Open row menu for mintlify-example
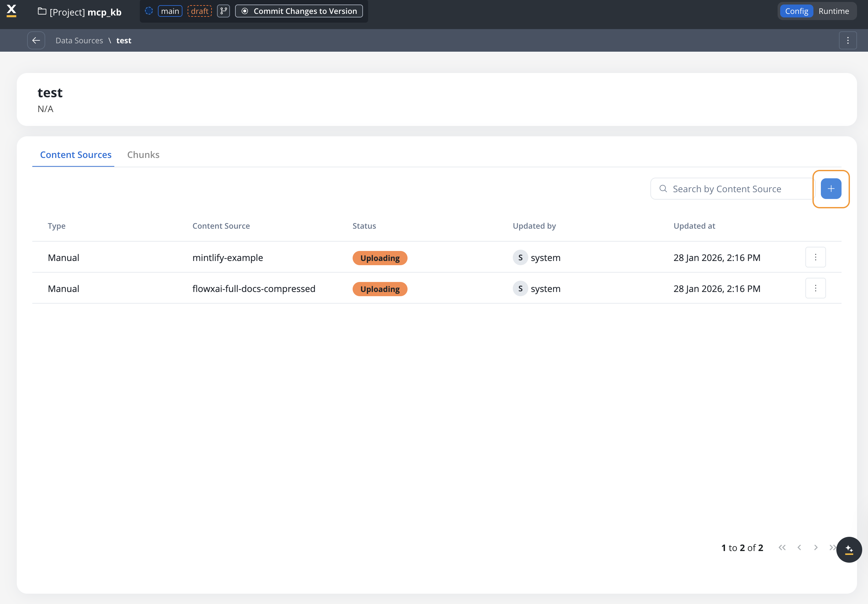Viewport: 868px width, 604px height. pyautogui.click(x=815, y=257)
